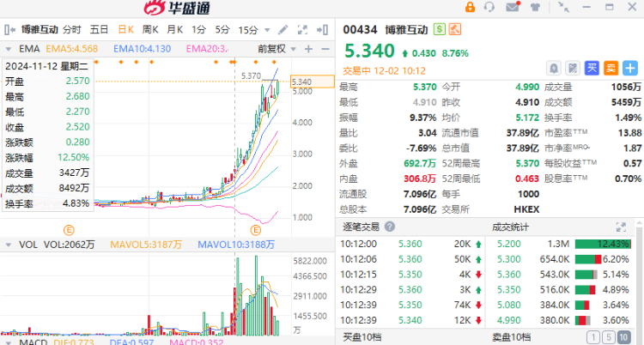Screen dimensions: 644x345
Task: Click the MAVOL10:3188万 value
Action: [236, 245]
